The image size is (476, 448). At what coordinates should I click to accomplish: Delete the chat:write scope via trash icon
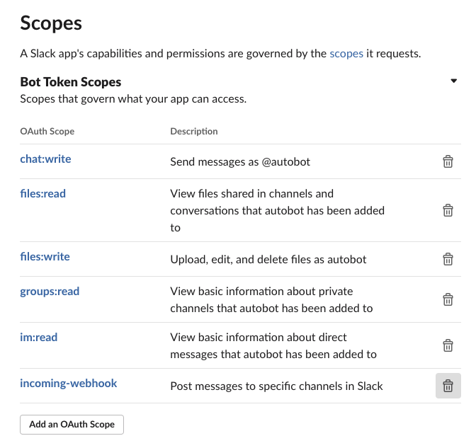point(448,162)
